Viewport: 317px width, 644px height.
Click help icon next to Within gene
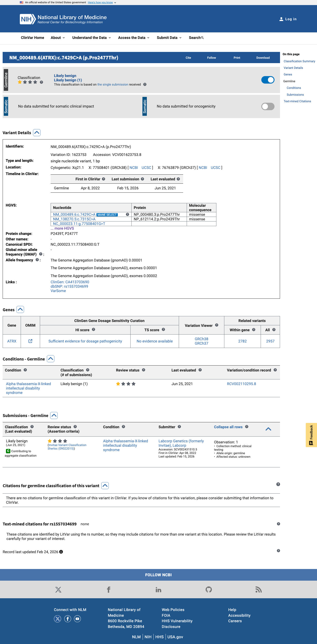254,329
